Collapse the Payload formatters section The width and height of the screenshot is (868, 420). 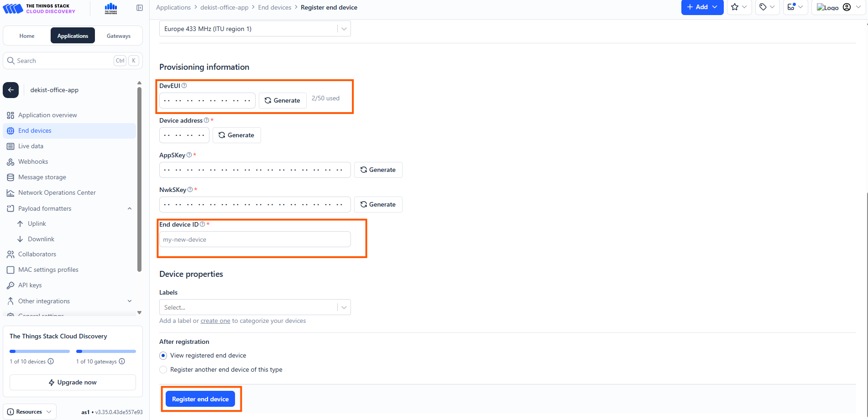point(130,209)
